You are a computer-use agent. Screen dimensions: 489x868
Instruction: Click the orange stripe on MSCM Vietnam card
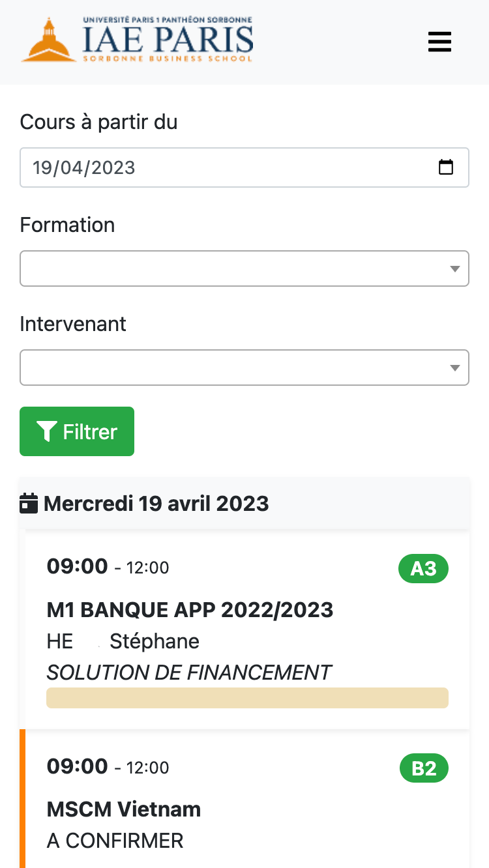coord(23,799)
